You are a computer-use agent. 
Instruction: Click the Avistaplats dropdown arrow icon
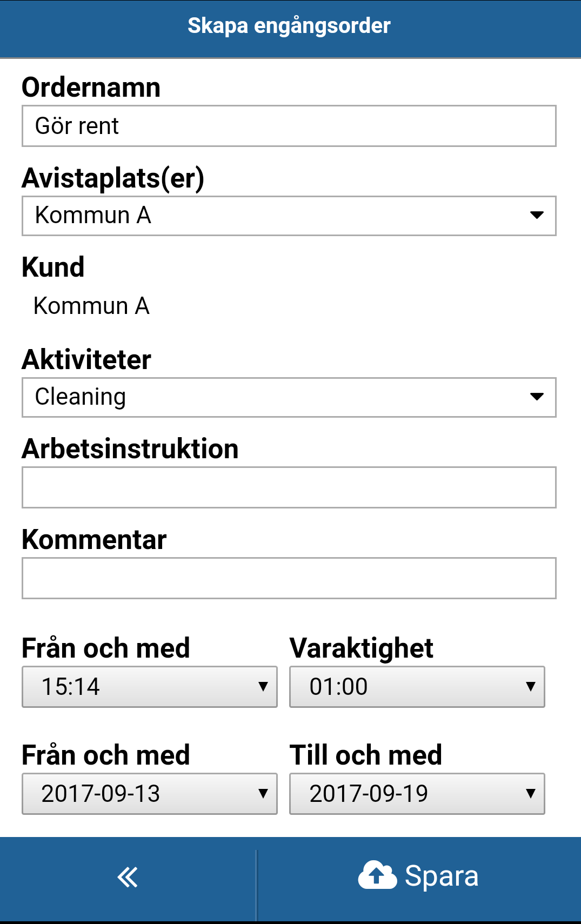click(537, 215)
